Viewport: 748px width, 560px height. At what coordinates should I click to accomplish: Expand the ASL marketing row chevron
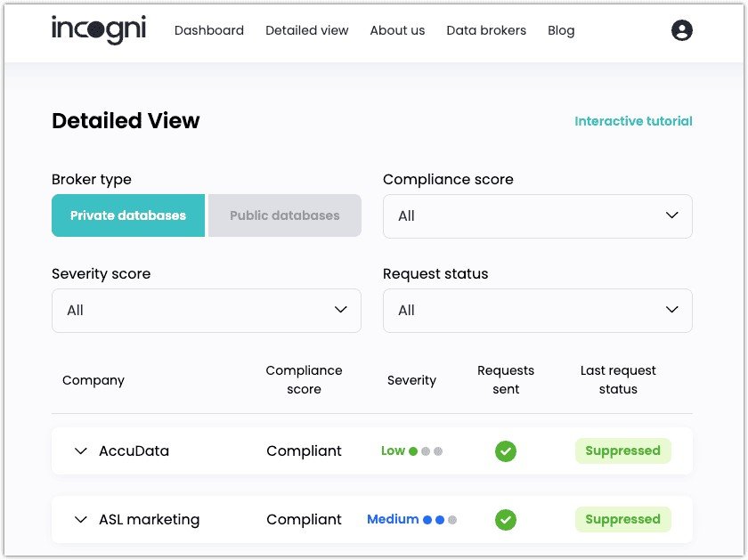coord(81,520)
